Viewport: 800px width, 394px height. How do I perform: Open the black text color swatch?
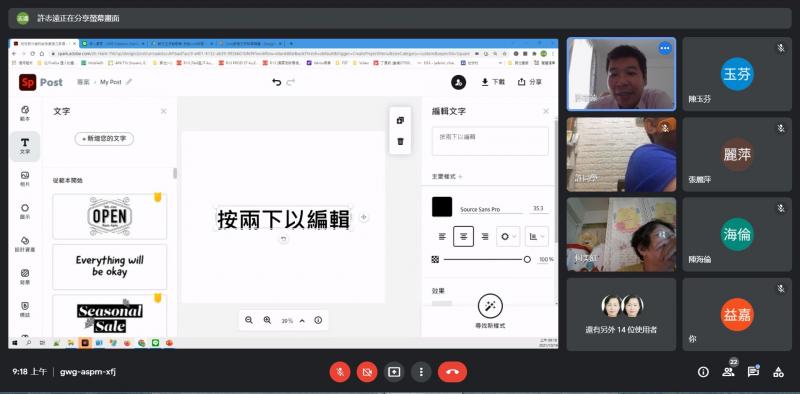[x=442, y=207]
